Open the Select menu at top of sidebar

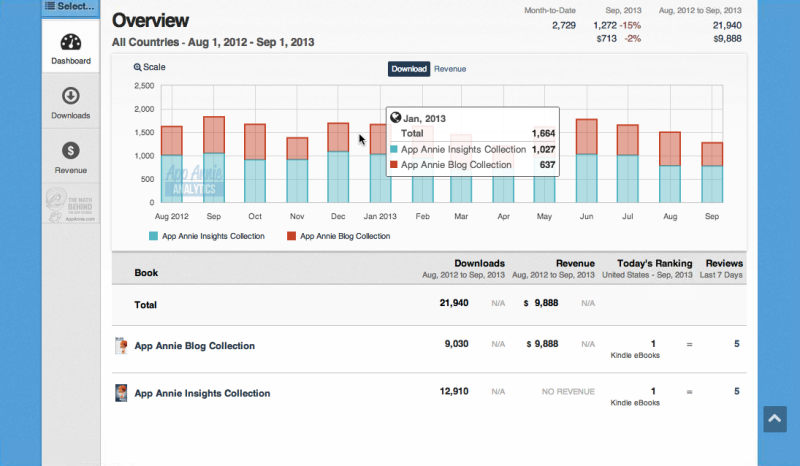pos(70,7)
